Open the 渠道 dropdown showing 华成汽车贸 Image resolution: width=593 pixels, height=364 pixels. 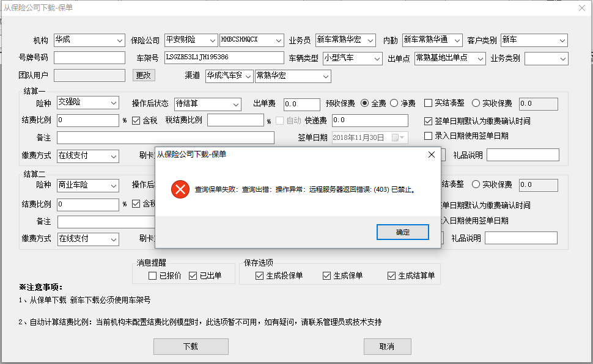pos(230,76)
